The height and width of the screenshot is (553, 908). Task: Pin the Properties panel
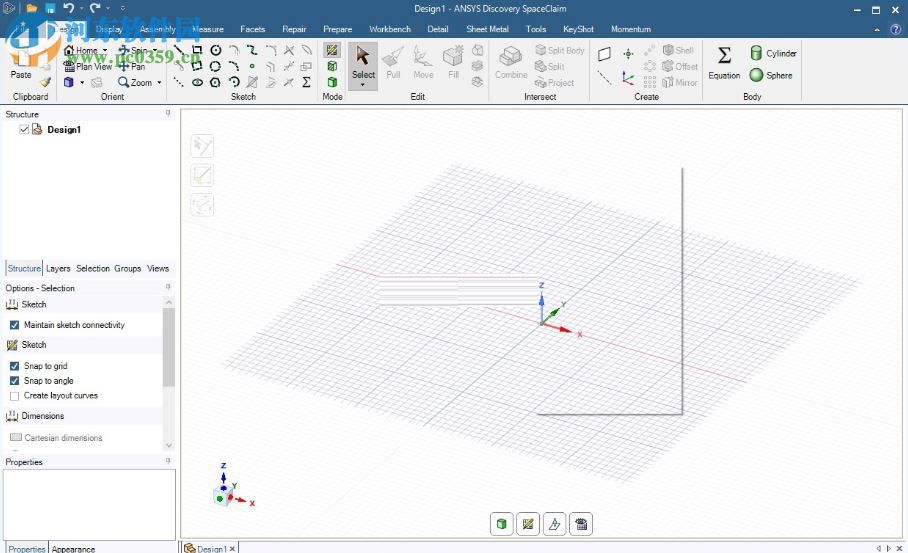pyautogui.click(x=168, y=462)
